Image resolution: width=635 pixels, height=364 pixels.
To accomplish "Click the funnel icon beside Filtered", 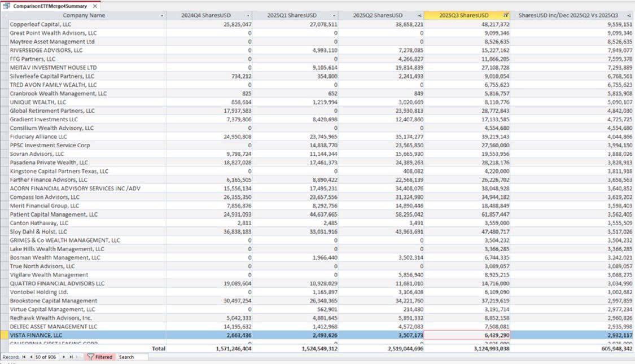I will tap(90, 357).
